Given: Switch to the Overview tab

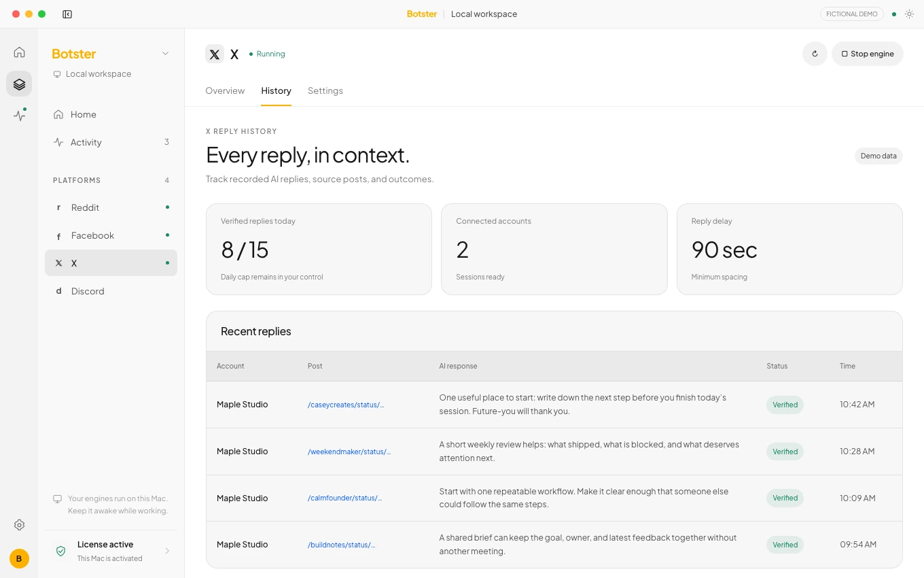Looking at the screenshot, I should pyautogui.click(x=225, y=90).
